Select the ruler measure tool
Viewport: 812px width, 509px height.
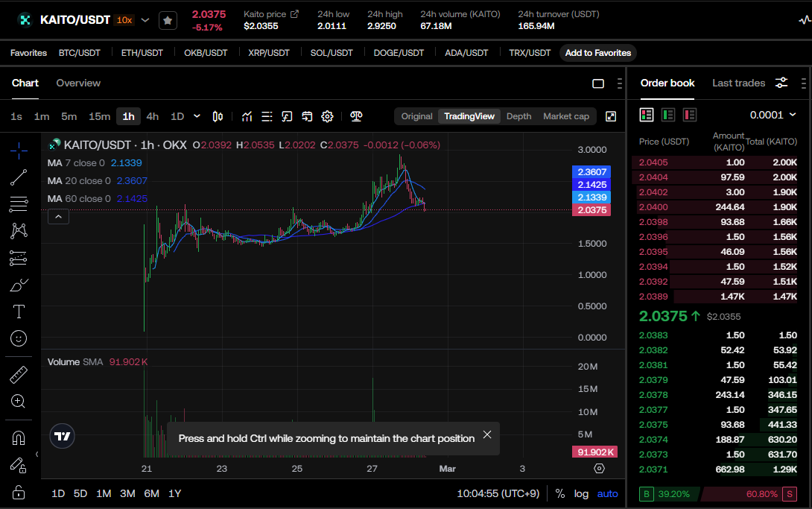click(x=19, y=374)
